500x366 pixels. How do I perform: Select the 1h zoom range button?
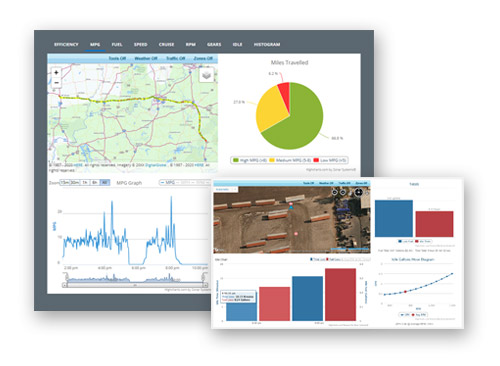(85, 182)
